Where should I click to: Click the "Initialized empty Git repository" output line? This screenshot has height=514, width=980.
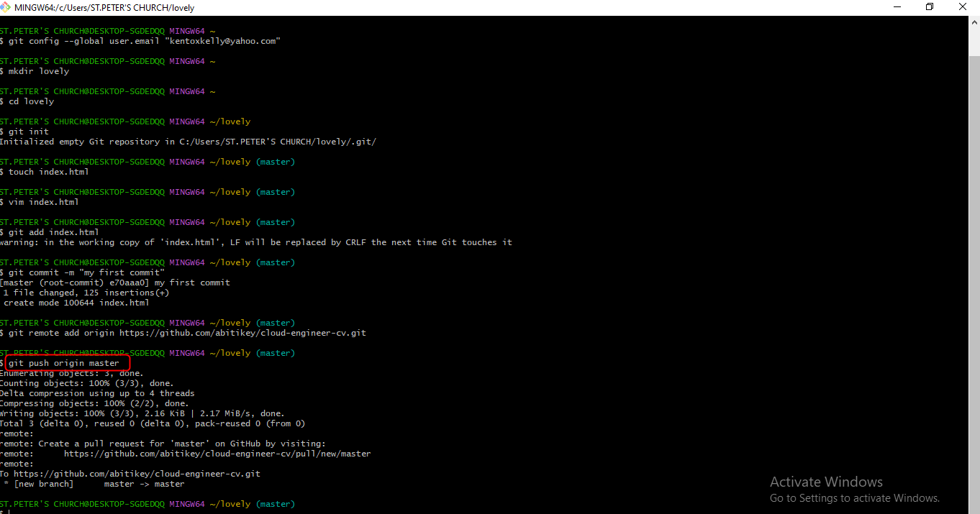188,142
